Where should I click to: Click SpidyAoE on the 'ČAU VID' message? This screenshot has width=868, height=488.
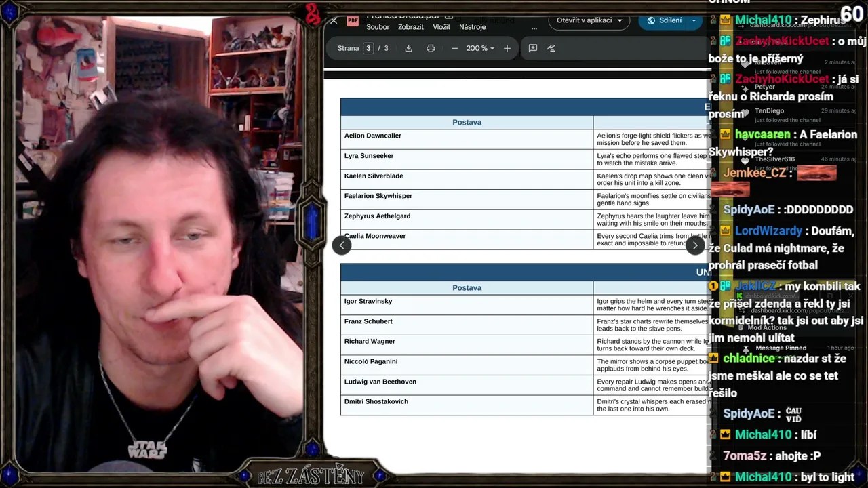coord(749,413)
